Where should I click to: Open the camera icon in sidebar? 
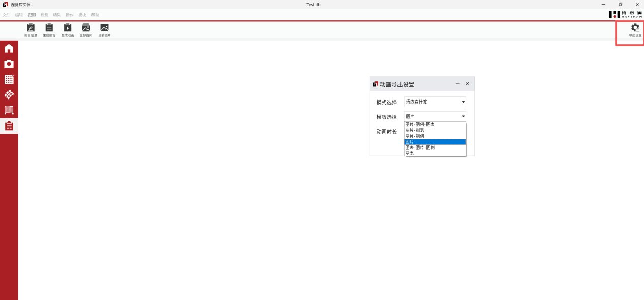(x=9, y=64)
